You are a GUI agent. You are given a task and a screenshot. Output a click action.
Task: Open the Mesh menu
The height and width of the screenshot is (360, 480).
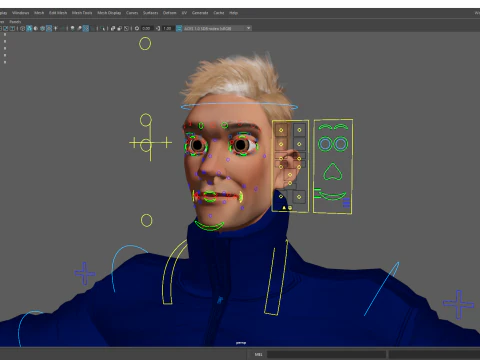39,13
